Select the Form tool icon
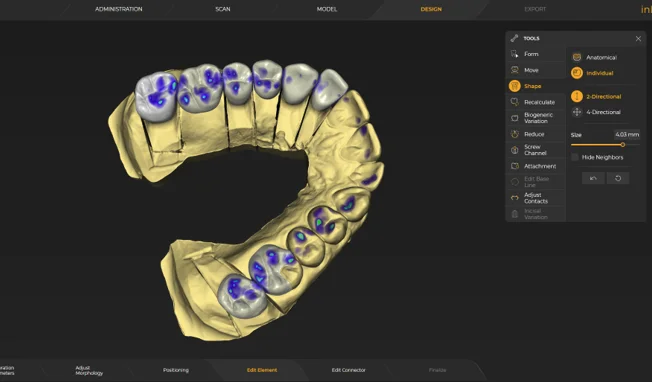The image size is (652, 382). coord(514,54)
